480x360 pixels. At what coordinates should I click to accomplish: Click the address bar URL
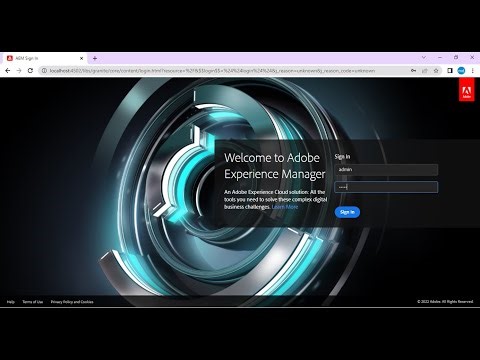212,71
